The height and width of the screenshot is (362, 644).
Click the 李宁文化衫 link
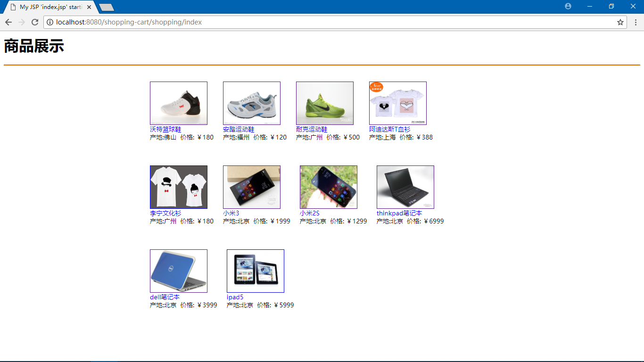165,213
